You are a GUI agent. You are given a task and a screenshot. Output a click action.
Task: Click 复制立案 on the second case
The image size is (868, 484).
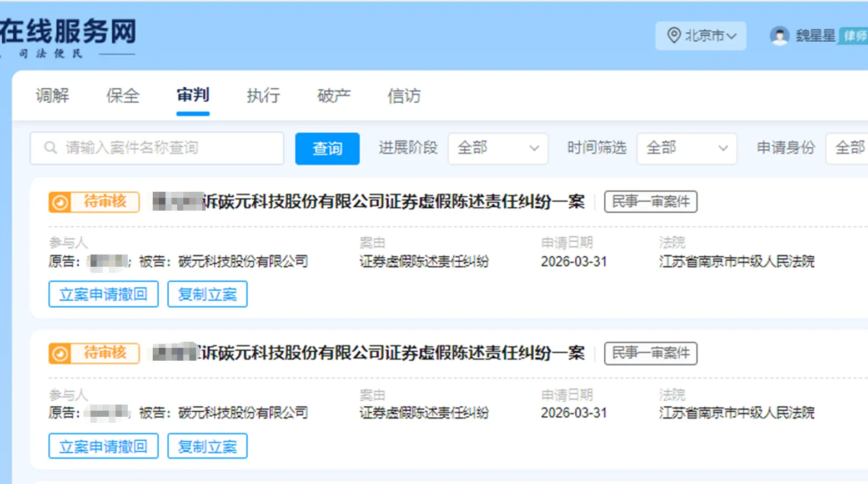[x=207, y=445]
